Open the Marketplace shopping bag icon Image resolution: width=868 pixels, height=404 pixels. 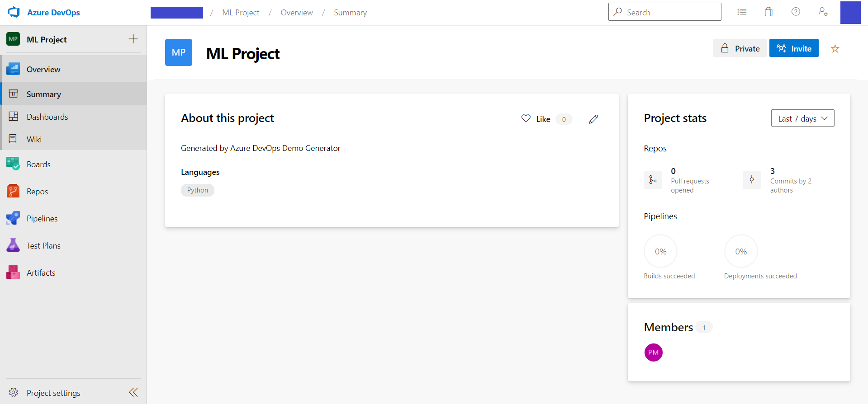(768, 12)
